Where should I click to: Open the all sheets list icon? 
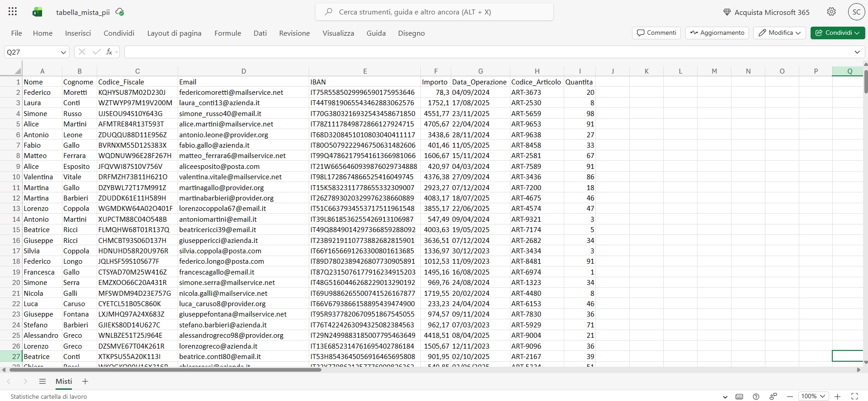coord(42,382)
